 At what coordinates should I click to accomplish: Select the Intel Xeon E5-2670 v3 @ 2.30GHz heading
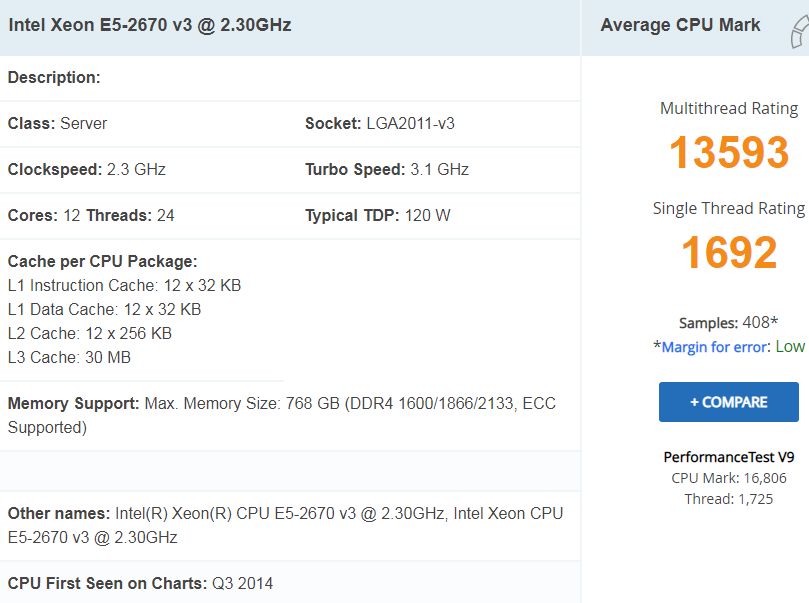(x=150, y=25)
